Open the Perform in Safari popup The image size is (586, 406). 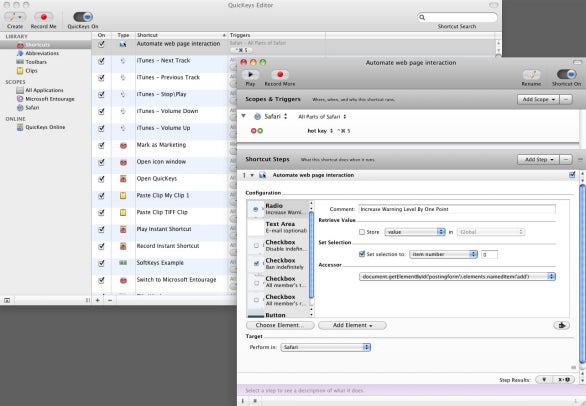coord(326,347)
